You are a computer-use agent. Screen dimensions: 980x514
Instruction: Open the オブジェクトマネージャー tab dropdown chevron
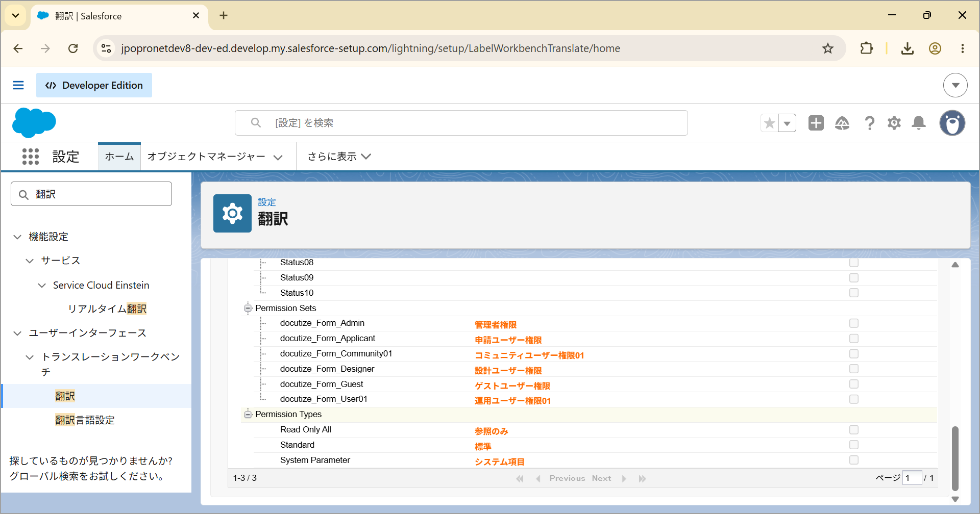click(x=278, y=157)
